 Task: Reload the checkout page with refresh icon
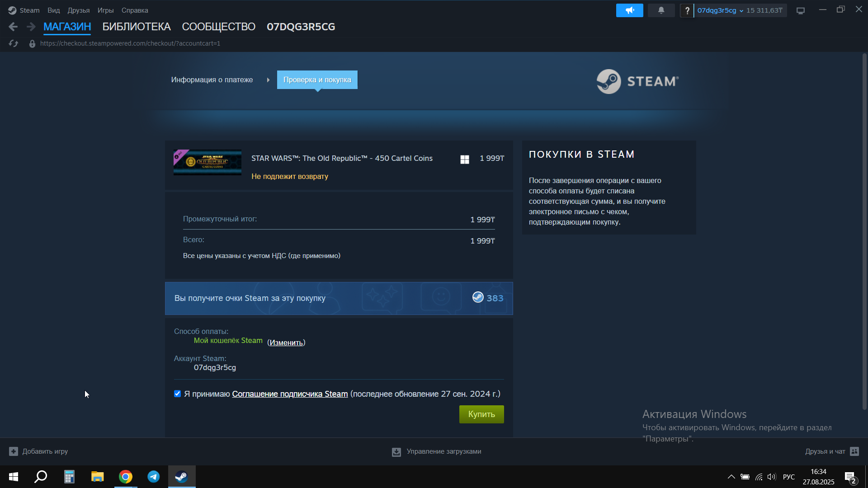pyautogui.click(x=14, y=43)
